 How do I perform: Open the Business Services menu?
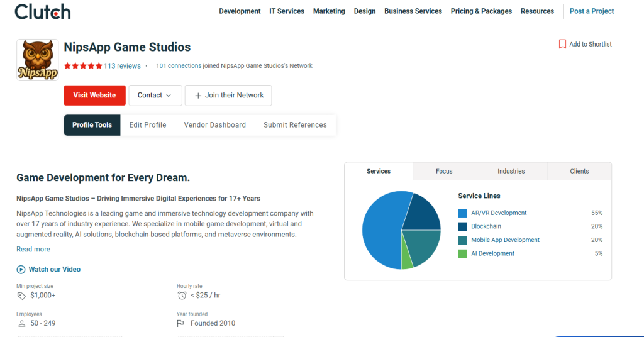pyautogui.click(x=413, y=11)
